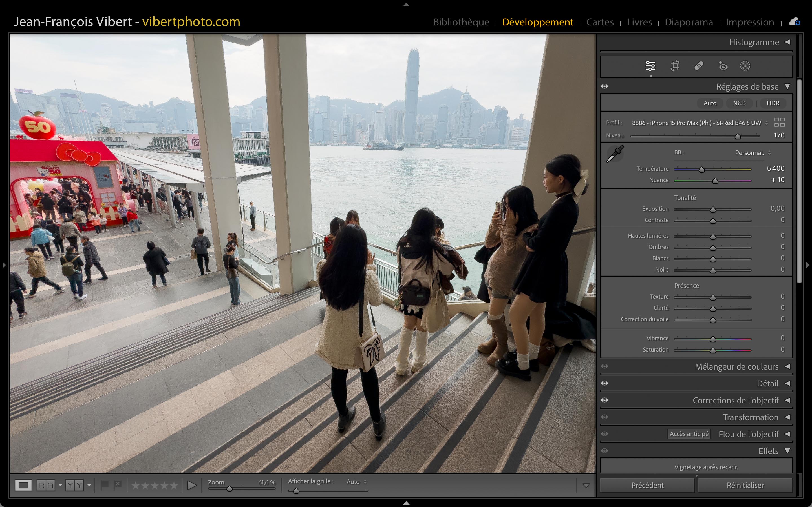This screenshot has width=812, height=507.
Task: Open the Cartes module
Action: tap(600, 22)
